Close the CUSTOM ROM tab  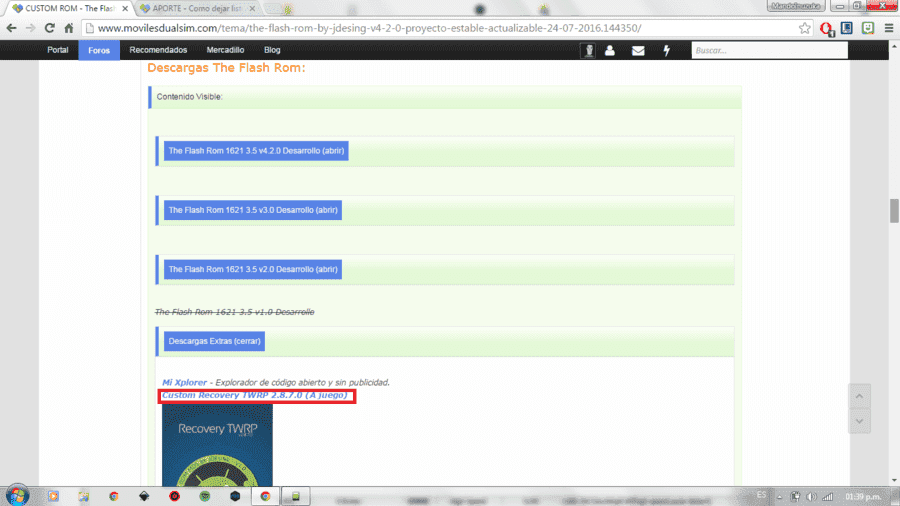(x=125, y=9)
